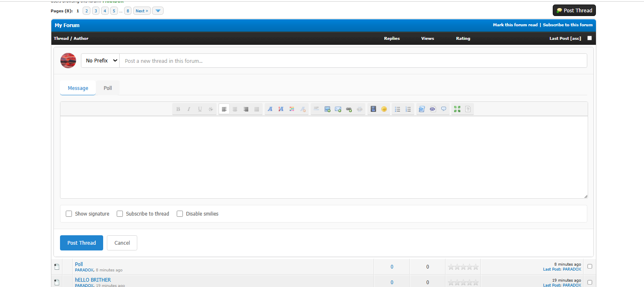Open the font color picker
The width and height of the screenshot is (644, 287).
tap(292, 109)
